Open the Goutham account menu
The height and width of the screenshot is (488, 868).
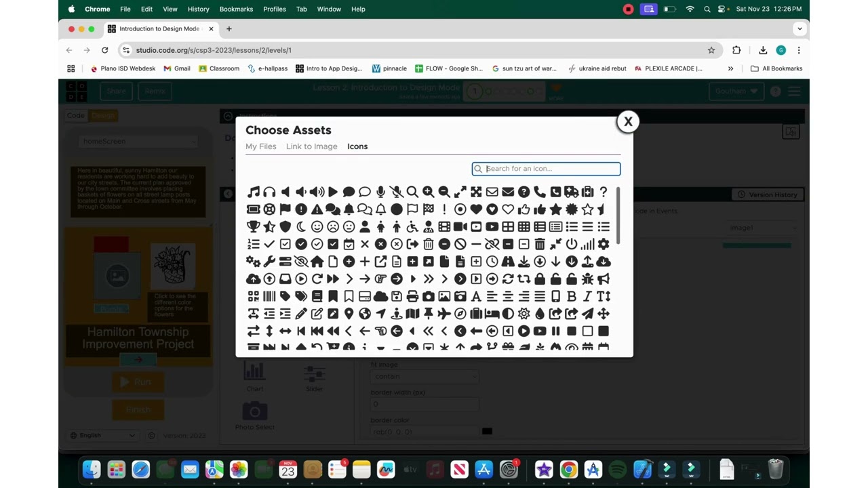(x=736, y=91)
